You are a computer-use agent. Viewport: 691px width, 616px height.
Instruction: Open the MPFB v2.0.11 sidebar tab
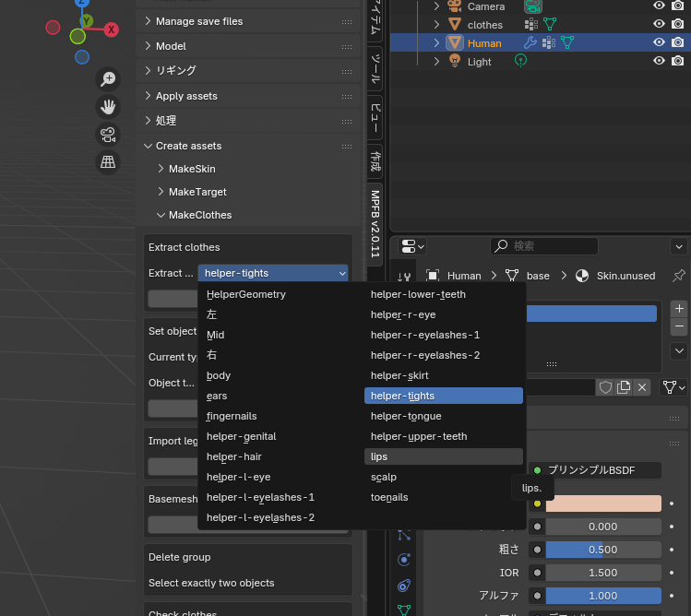(x=375, y=224)
